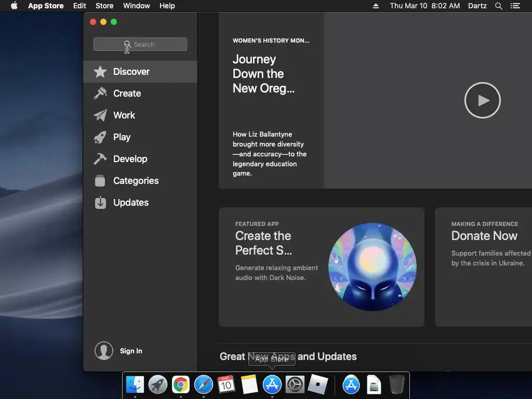
Task: Open the App Store folder stack in Dock
Action: tap(351, 385)
